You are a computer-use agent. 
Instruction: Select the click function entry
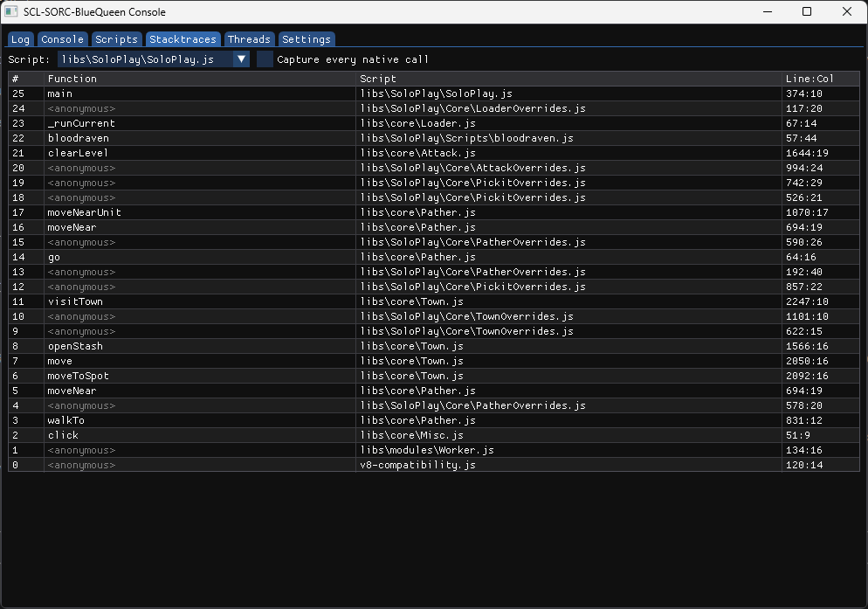(x=63, y=435)
